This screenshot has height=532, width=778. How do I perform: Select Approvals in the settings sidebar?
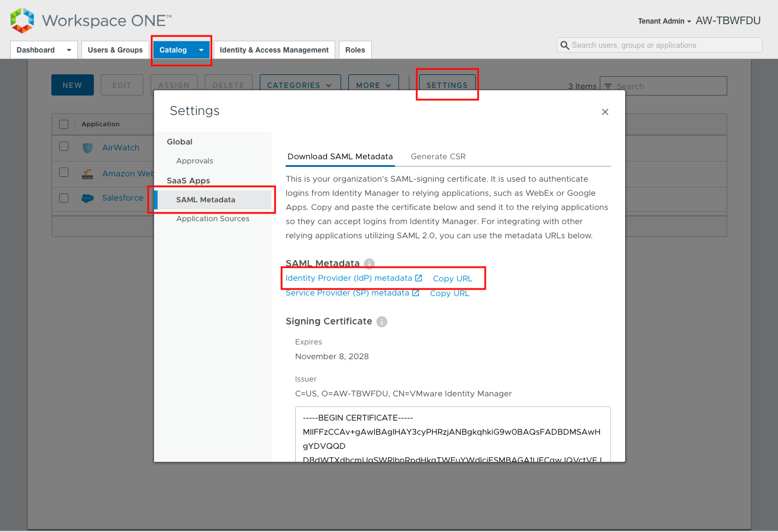(195, 161)
